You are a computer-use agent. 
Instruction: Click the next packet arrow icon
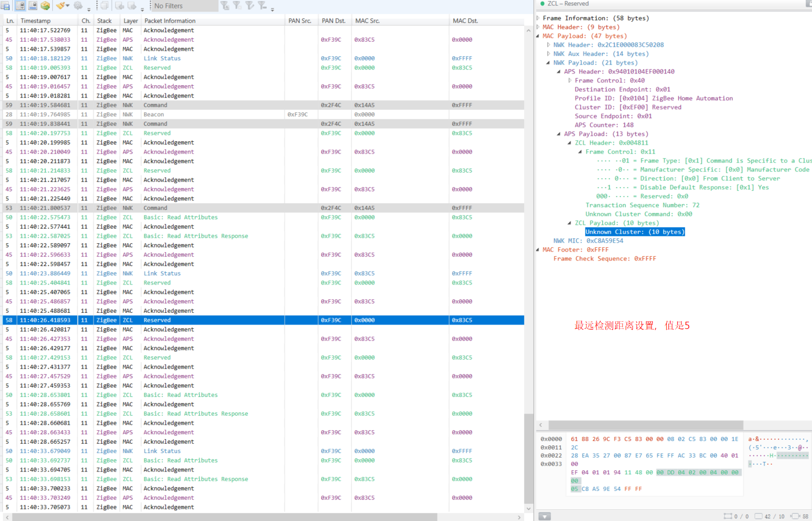(x=132, y=6)
